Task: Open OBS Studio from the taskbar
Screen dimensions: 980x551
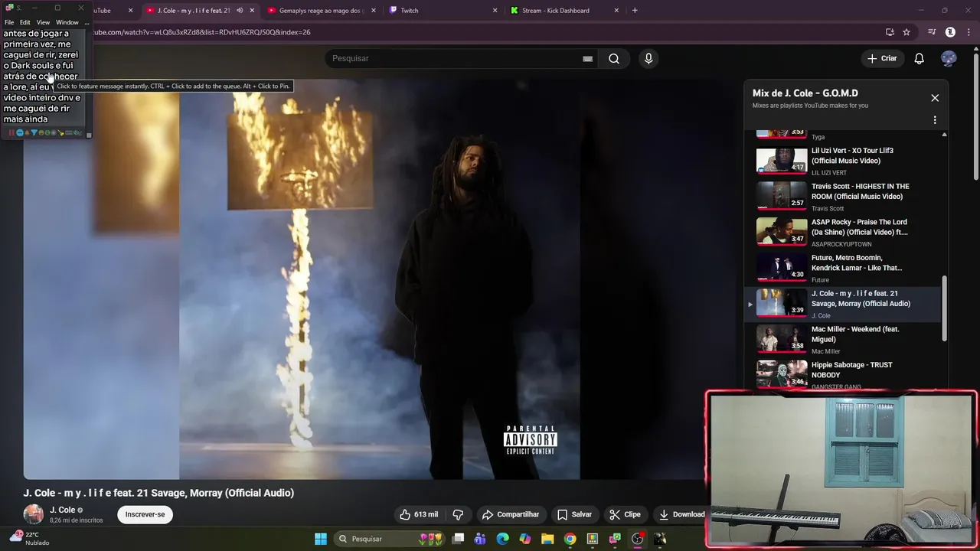Action: [x=637, y=539]
